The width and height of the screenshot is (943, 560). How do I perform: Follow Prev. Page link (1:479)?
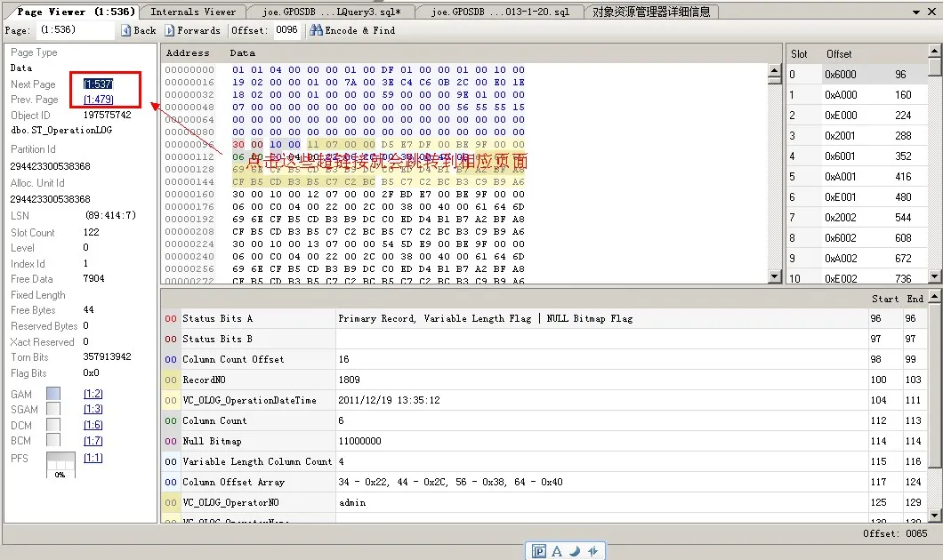(x=98, y=100)
